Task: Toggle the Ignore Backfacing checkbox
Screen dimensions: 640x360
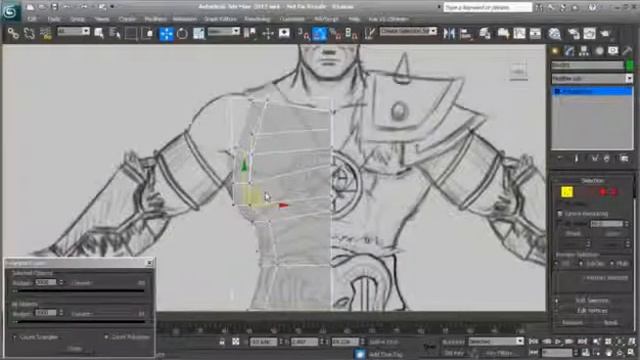Action: (560, 213)
